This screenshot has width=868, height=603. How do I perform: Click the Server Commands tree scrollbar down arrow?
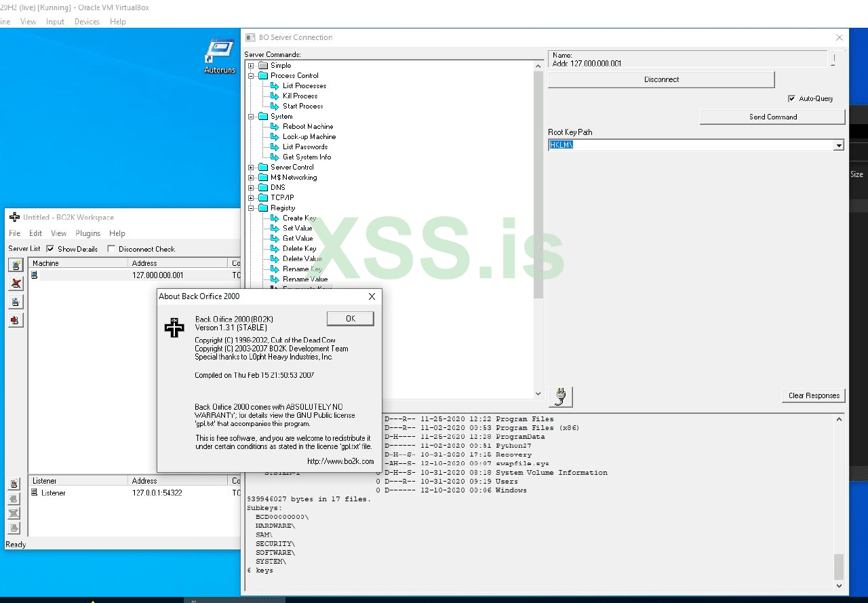[538, 393]
